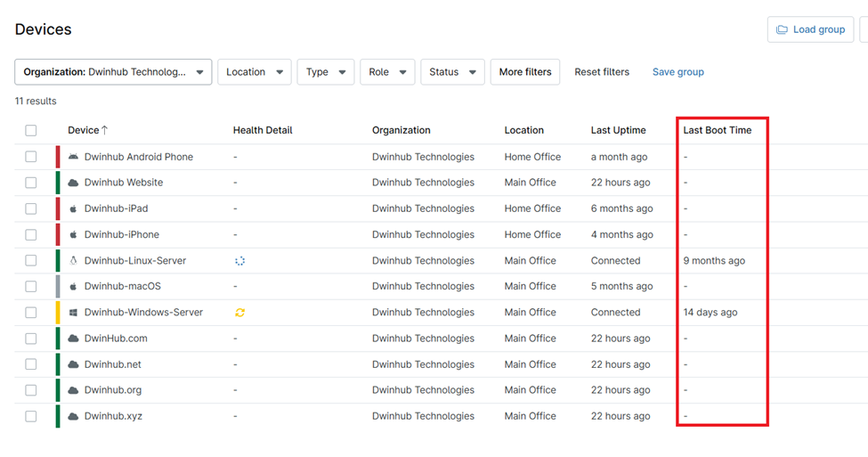
Task: Select the Dwinhub-iPhone checkbox
Action: (x=31, y=235)
